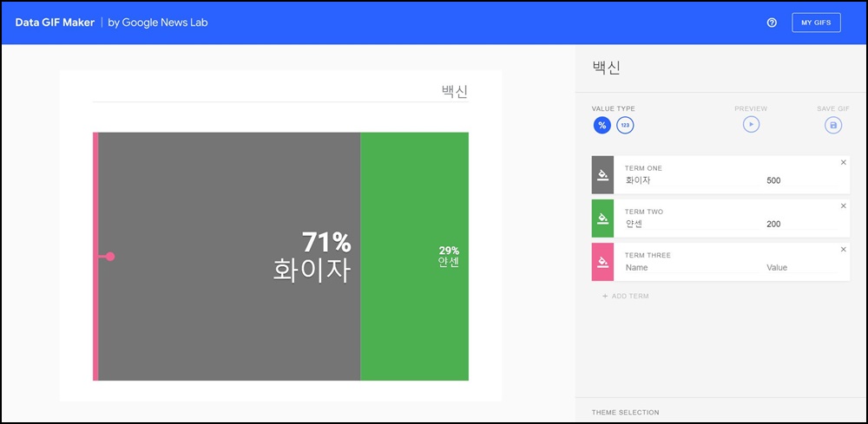Click the 71% 화이자 gray bar
The height and width of the screenshot is (424, 868).
(x=229, y=257)
